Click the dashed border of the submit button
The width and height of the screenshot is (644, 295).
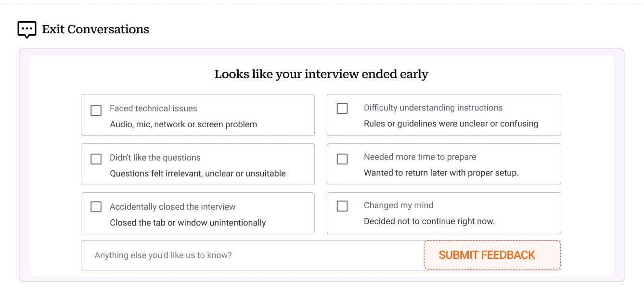[492, 242]
